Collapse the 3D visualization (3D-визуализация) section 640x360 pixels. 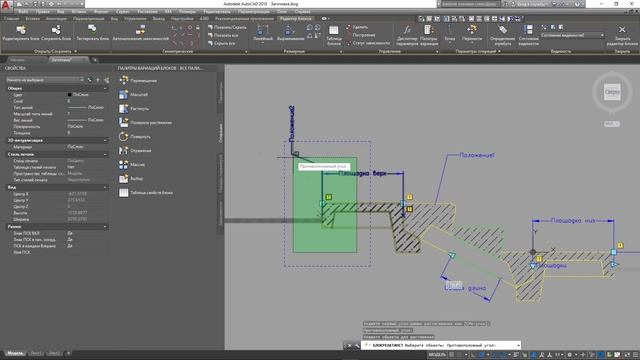pos(105,140)
